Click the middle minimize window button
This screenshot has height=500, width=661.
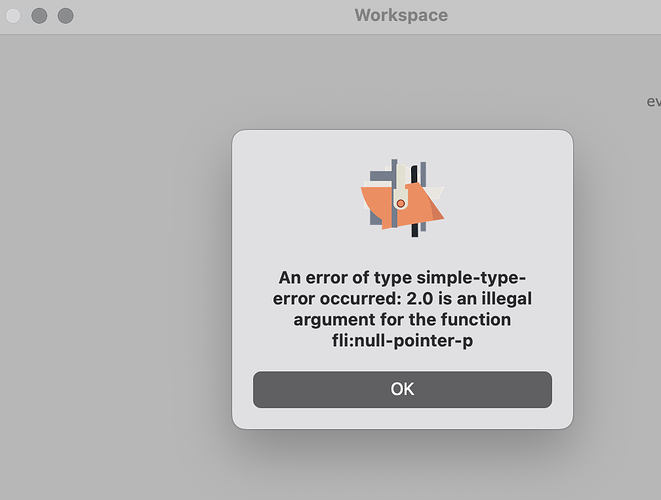tap(39, 16)
